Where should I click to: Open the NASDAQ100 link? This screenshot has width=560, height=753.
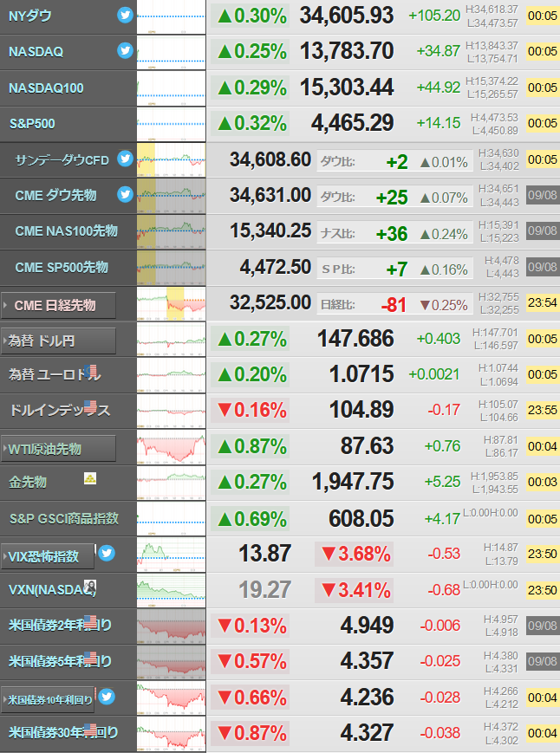(46, 88)
